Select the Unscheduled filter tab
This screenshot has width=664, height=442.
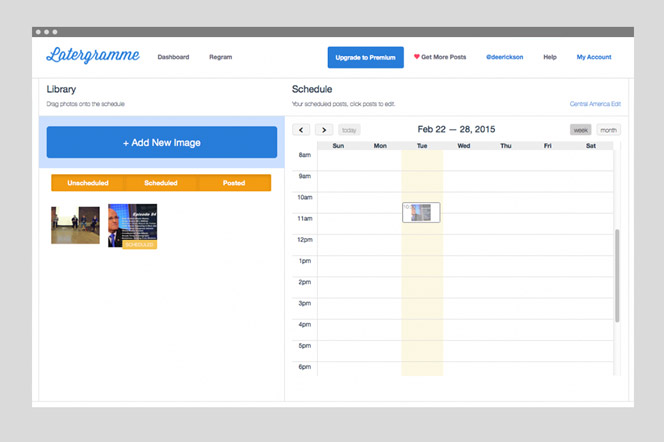click(87, 183)
